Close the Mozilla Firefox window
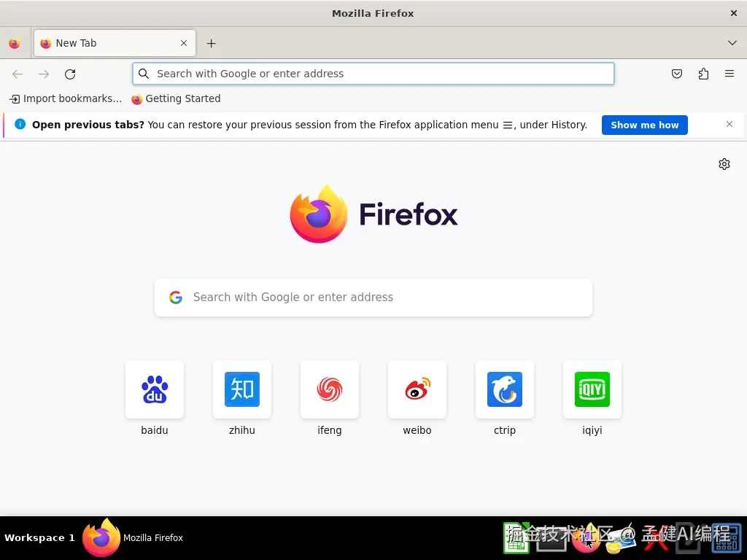747x560 pixels. click(734, 13)
